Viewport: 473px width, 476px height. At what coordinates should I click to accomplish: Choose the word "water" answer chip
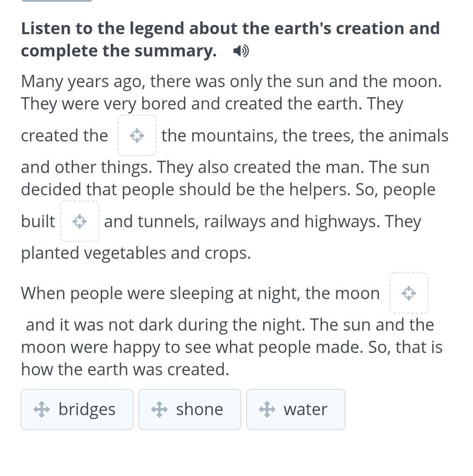click(x=296, y=409)
